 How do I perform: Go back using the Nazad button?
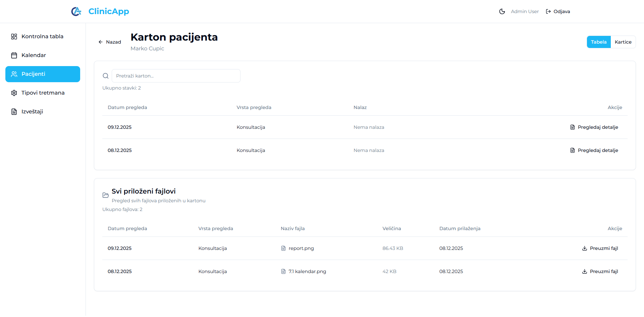pyautogui.click(x=110, y=42)
